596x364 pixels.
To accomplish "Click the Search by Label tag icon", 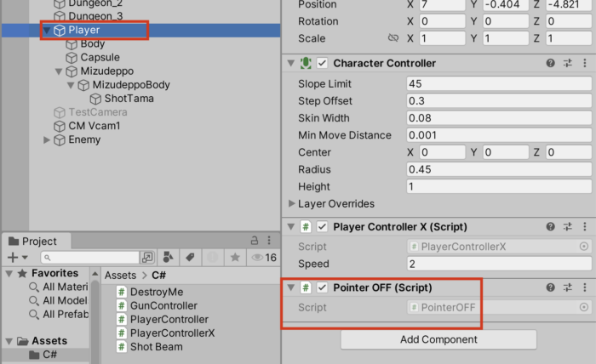I will coord(191,257).
